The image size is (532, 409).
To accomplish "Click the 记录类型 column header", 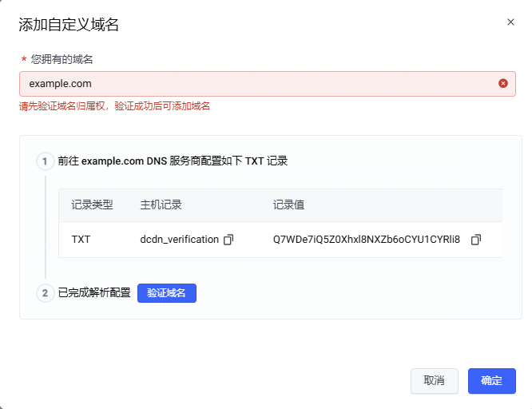I will pos(92,205).
